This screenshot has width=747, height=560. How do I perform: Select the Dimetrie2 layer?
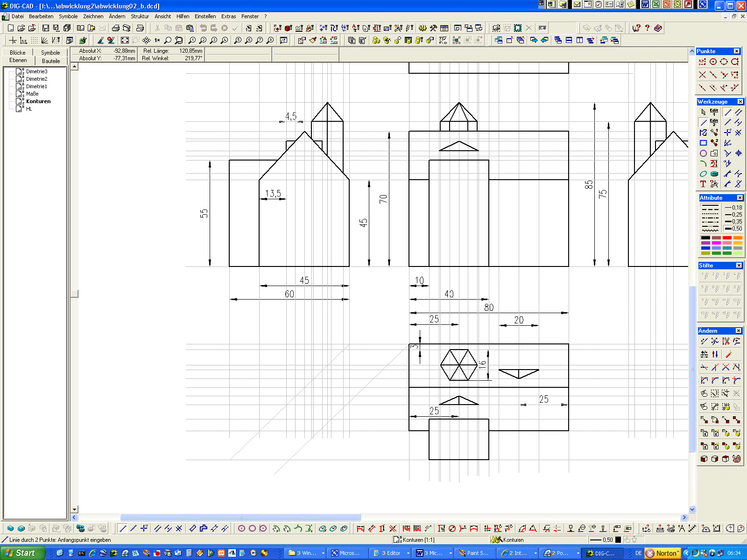36,79
